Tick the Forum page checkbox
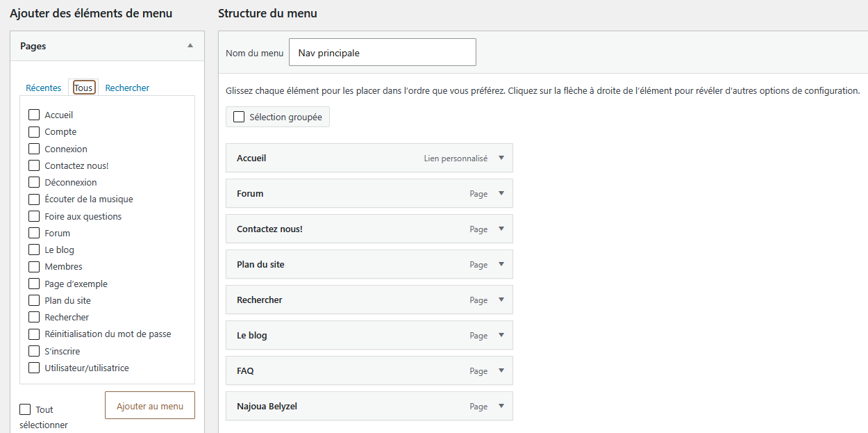 tap(34, 233)
